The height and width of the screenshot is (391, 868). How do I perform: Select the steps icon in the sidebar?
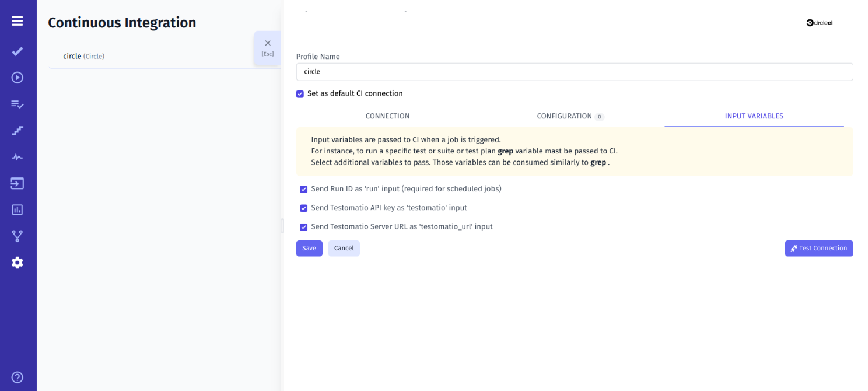pos(17,130)
